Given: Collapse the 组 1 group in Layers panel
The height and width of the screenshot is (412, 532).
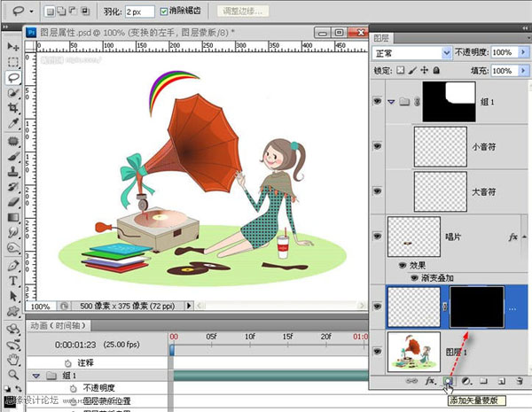Looking at the screenshot, I should point(393,102).
